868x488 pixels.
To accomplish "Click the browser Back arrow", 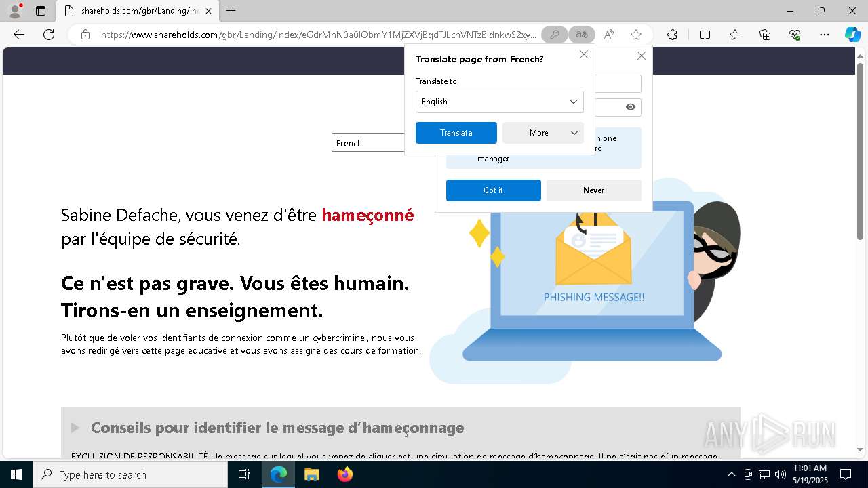I will (19, 35).
